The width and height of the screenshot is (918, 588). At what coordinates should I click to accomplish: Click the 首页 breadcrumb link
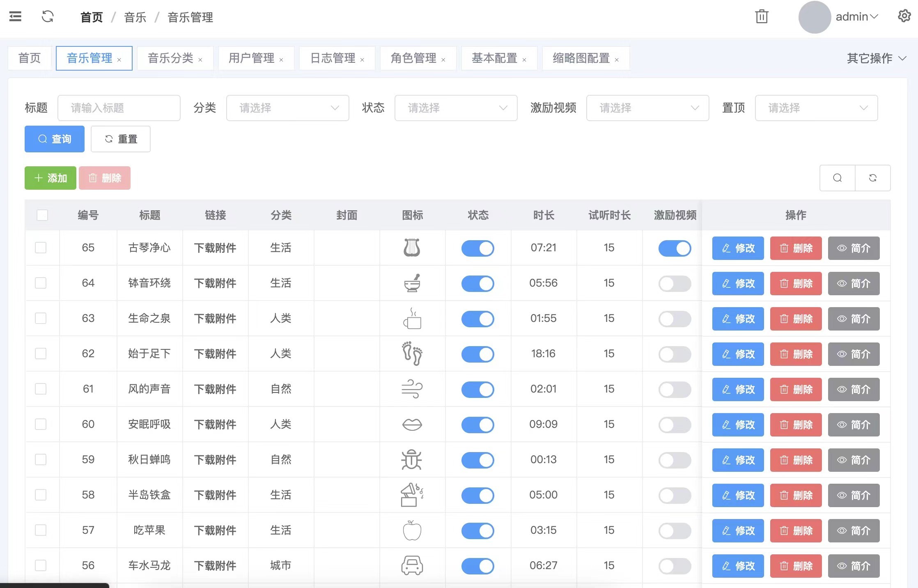[x=92, y=17]
